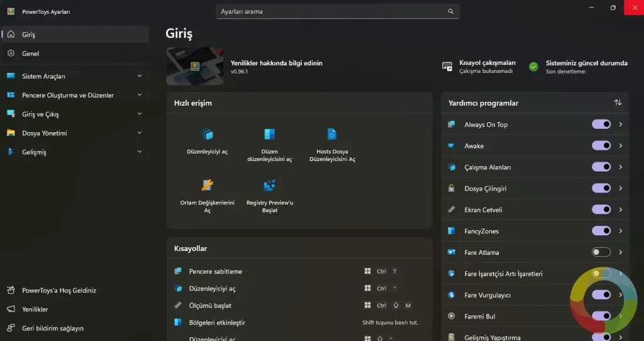The width and height of the screenshot is (644, 341).
Task: Open Çalışma Alanları settings chevron
Action: point(620,167)
